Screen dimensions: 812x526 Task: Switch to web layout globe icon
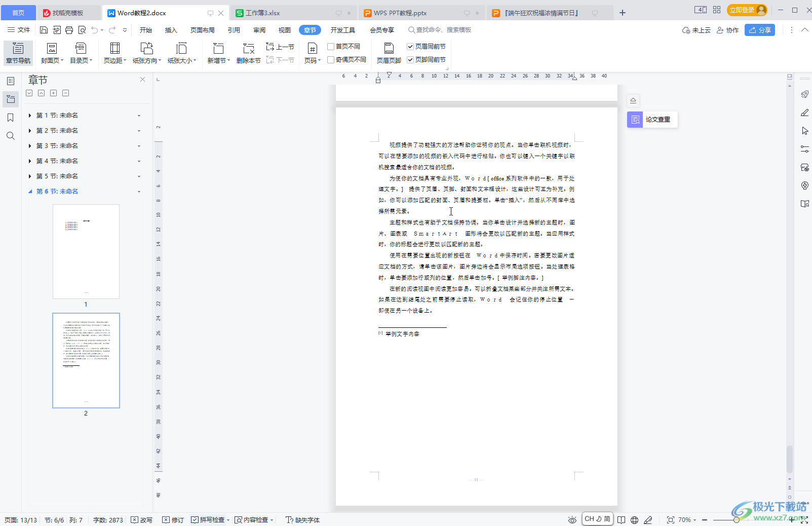pyautogui.click(x=635, y=520)
